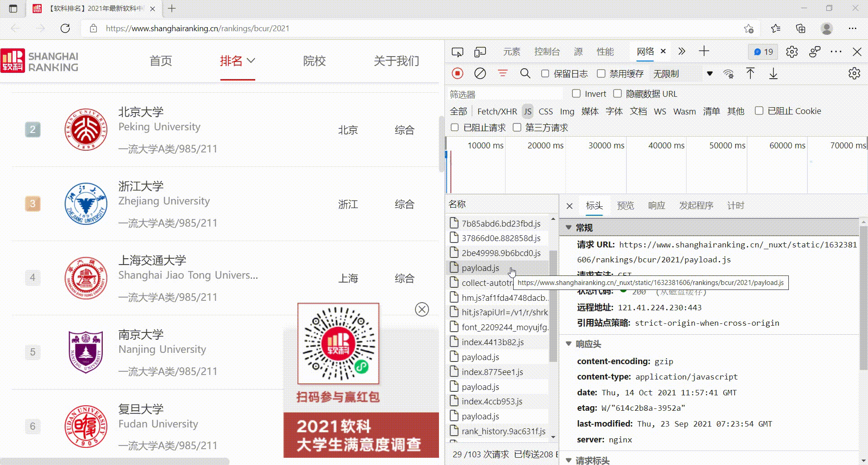Show the 19 console issues badge
868x465 pixels.
(763, 52)
